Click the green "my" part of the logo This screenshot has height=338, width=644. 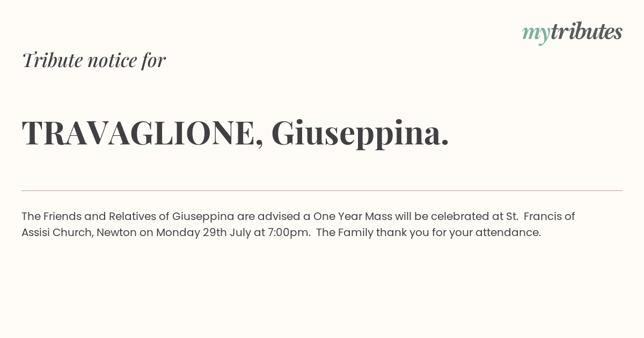[x=536, y=34]
